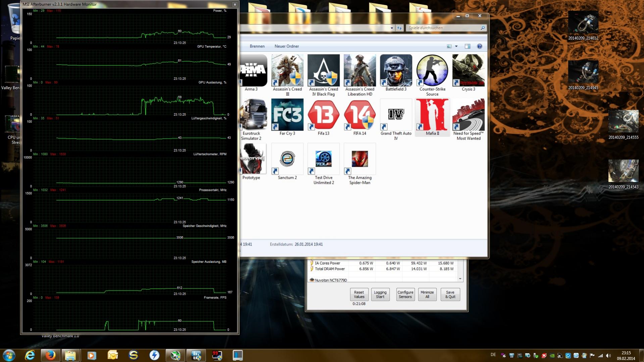
Task: Open the volume control in system tray
Action: (608, 356)
